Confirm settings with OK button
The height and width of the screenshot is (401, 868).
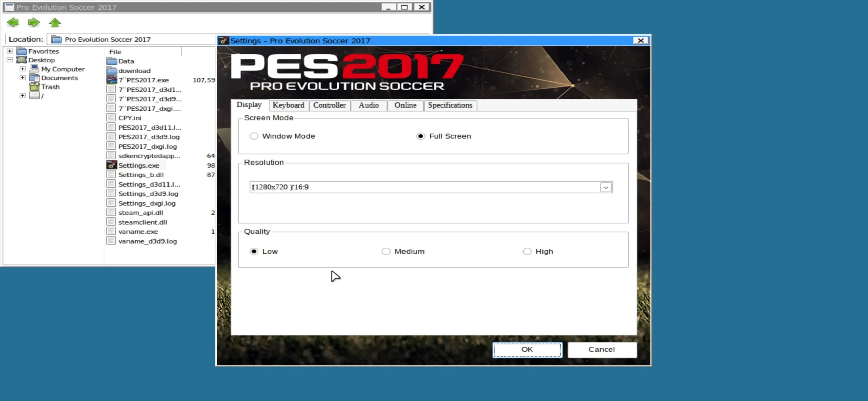pyautogui.click(x=527, y=350)
